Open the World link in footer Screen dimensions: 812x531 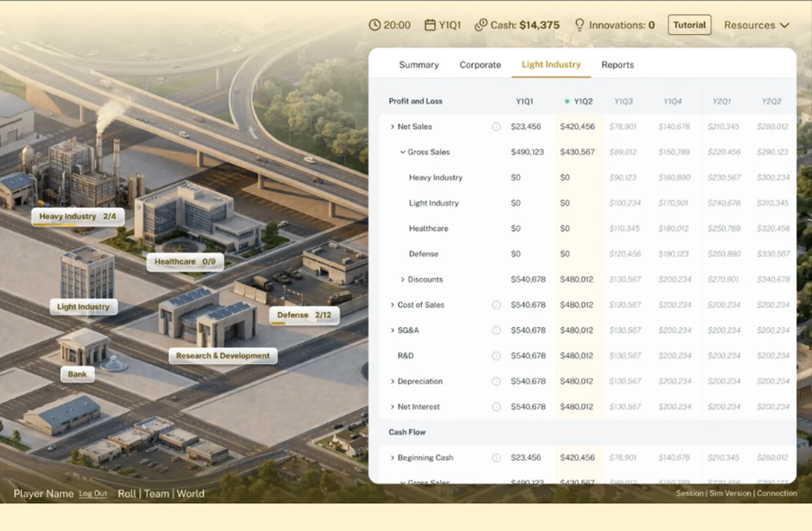[x=190, y=493]
